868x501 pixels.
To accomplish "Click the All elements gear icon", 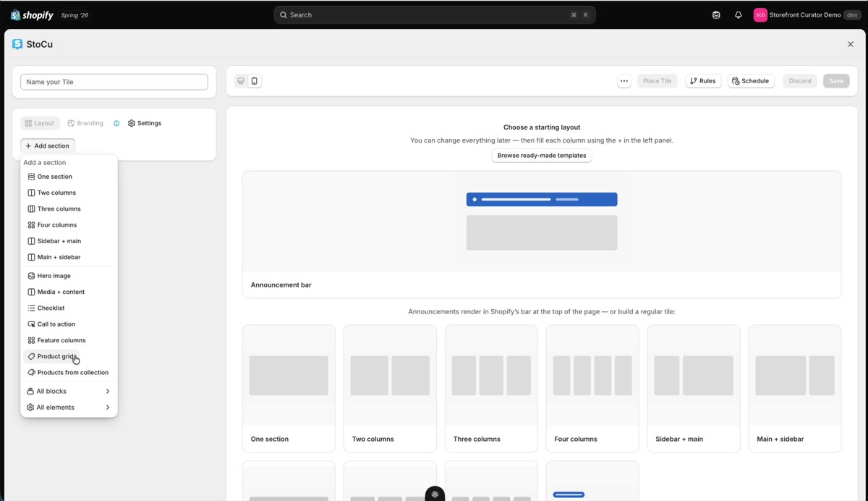I will point(30,407).
